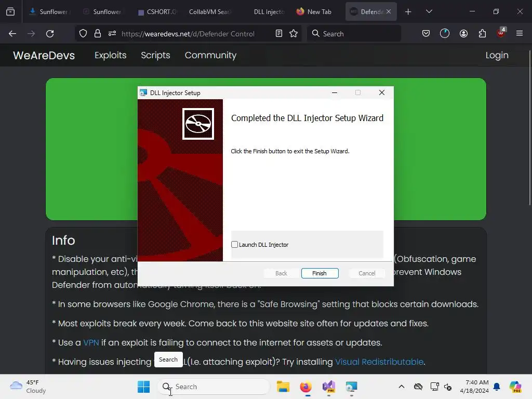Click the Cancel button in DLL Injector Setup
The height and width of the screenshot is (399, 532).
pyautogui.click(x=367, y=273)
